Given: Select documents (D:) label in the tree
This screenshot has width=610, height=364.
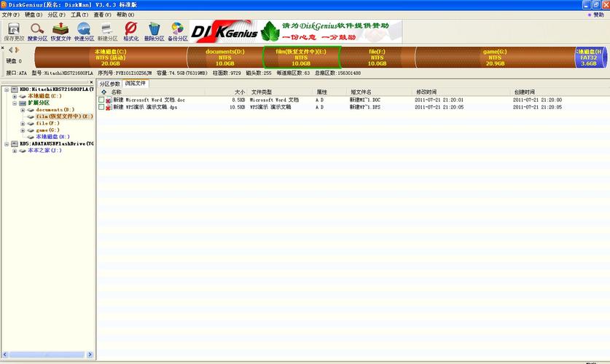Looking at the screenshot, I should pyautogui.click(x=55, y=110).
